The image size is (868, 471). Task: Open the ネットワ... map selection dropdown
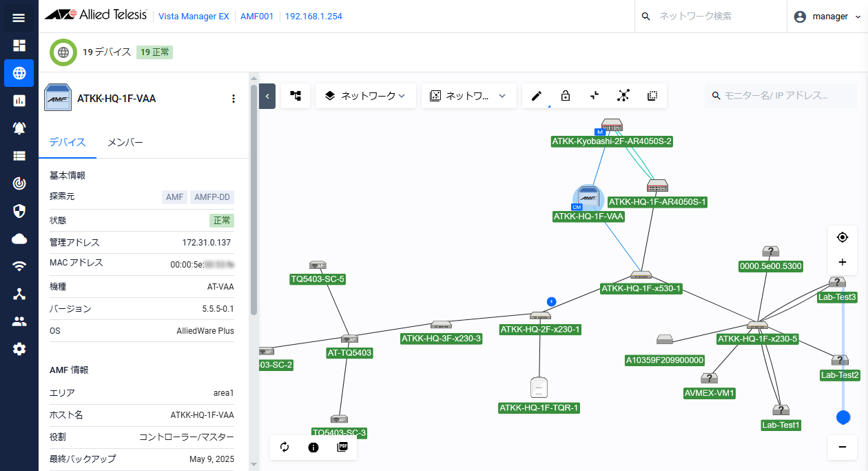(468, 96)
